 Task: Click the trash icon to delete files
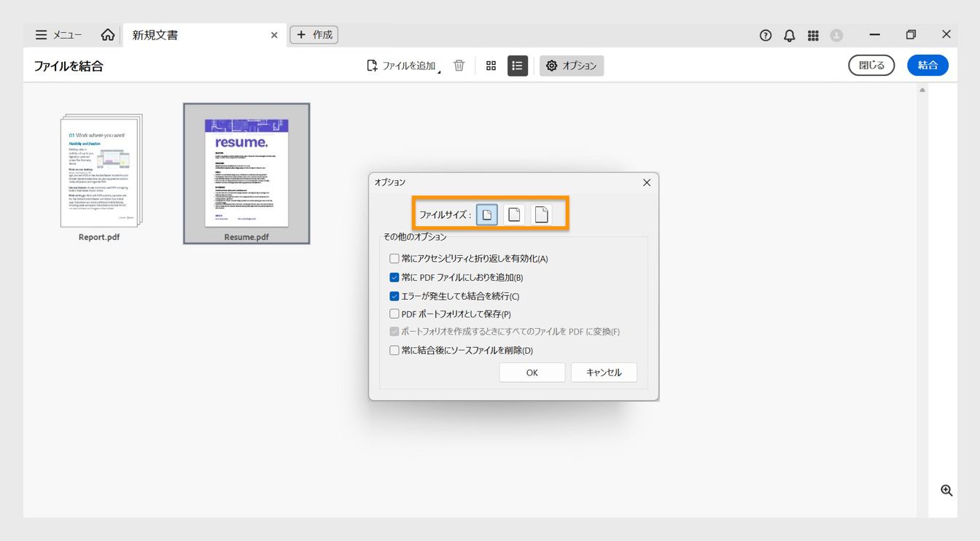[459, 65]
